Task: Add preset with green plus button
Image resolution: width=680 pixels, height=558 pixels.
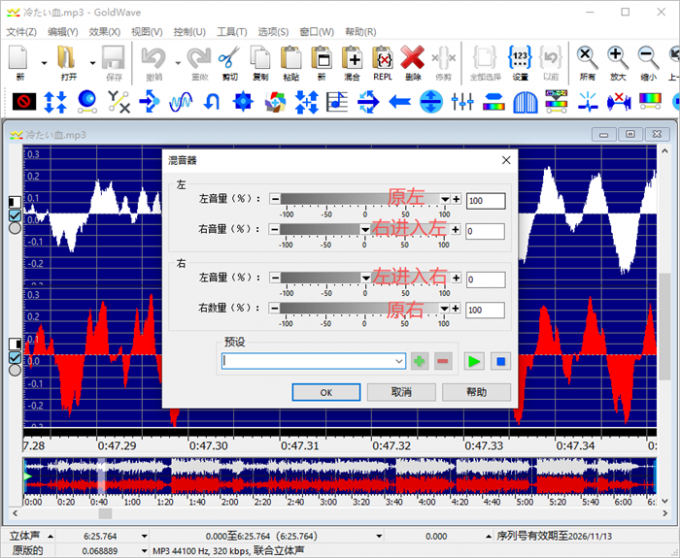Action: pyautogui.click(x=419, y=361)
